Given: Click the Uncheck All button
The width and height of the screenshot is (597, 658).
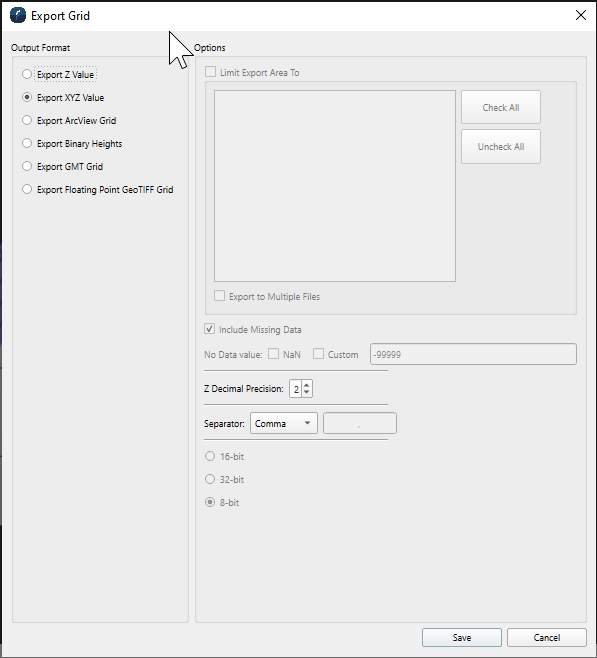Looking at the screenshot, I should pyautogui.click(x=501, y=146).
